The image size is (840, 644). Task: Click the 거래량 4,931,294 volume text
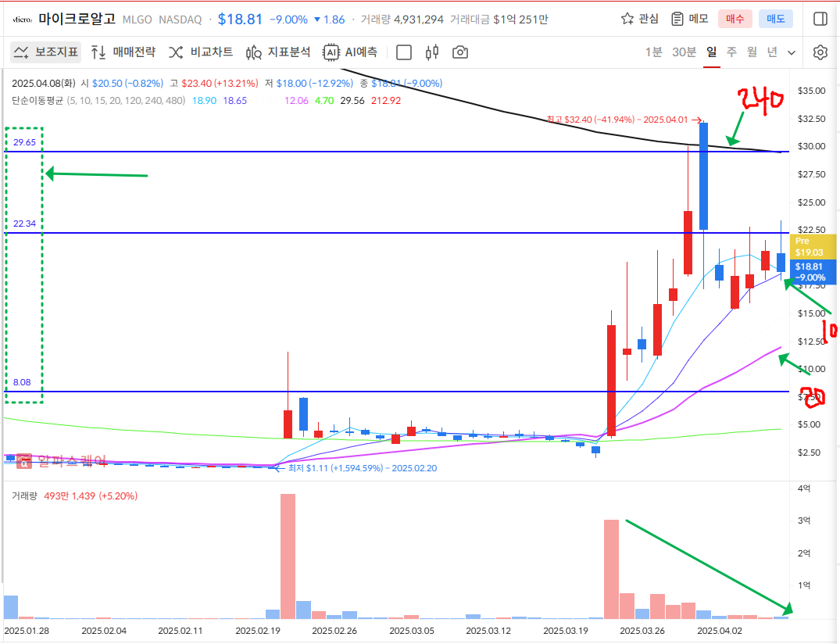click(402, 20)
